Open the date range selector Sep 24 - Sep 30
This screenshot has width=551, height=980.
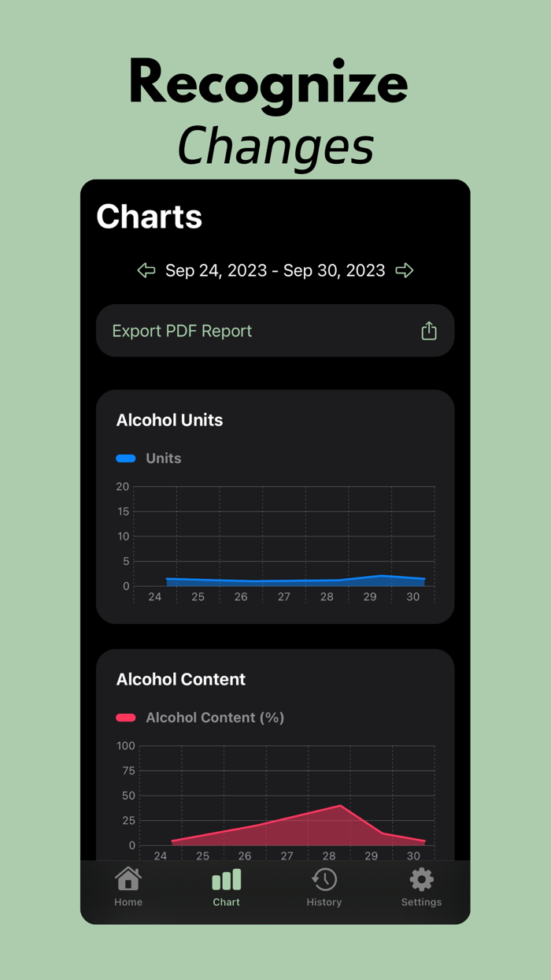point(275,270)
